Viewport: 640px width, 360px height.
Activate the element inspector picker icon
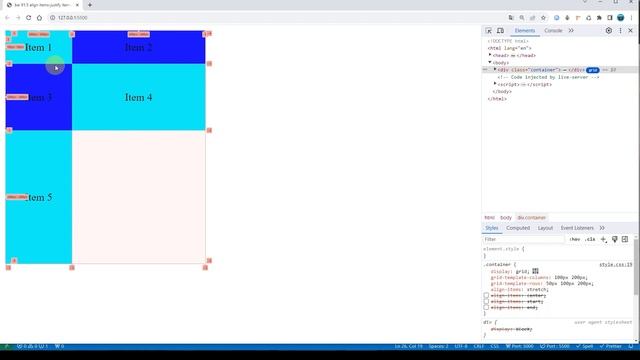click(488, 31)
